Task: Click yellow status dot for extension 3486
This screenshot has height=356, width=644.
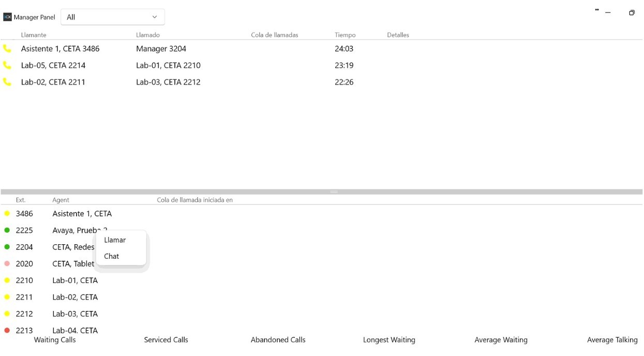Action: pos(7,214)
